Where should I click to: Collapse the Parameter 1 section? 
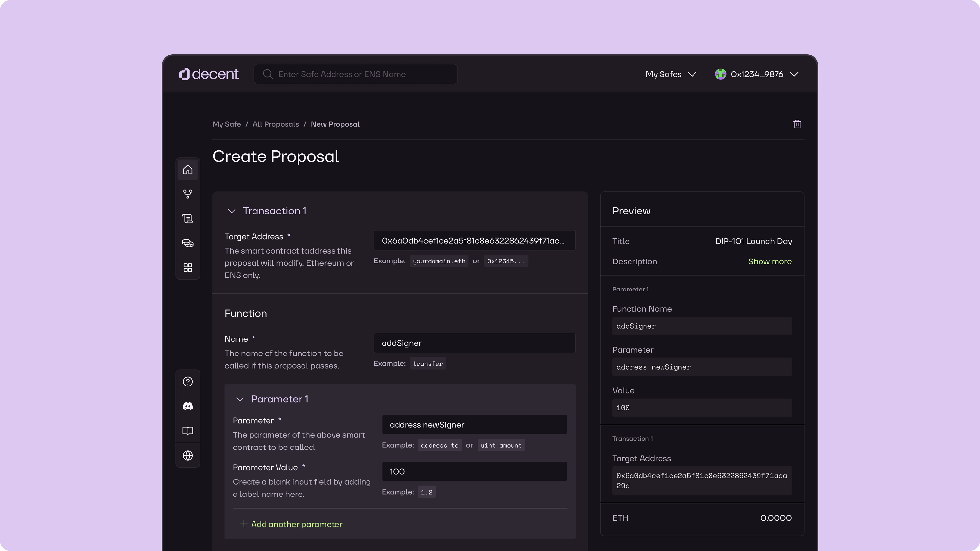240,399
